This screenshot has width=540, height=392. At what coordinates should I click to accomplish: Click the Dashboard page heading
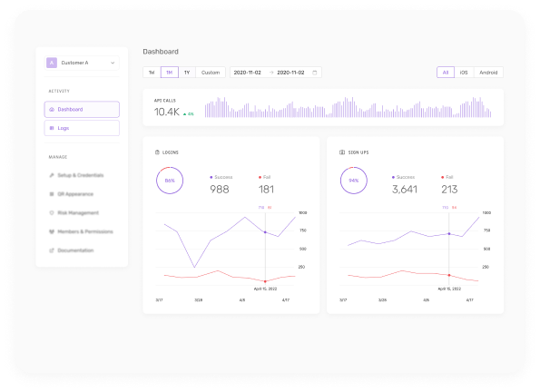tap(161, 52)
